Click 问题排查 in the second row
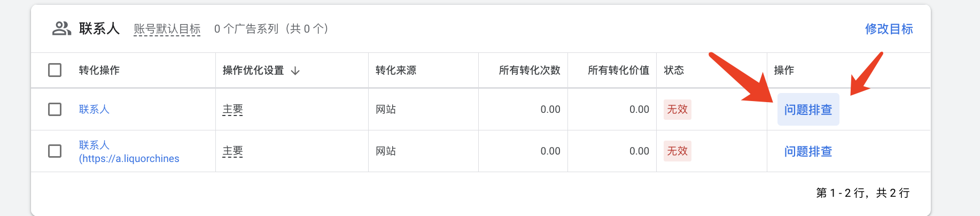980x216 pixels. point(808,151)
